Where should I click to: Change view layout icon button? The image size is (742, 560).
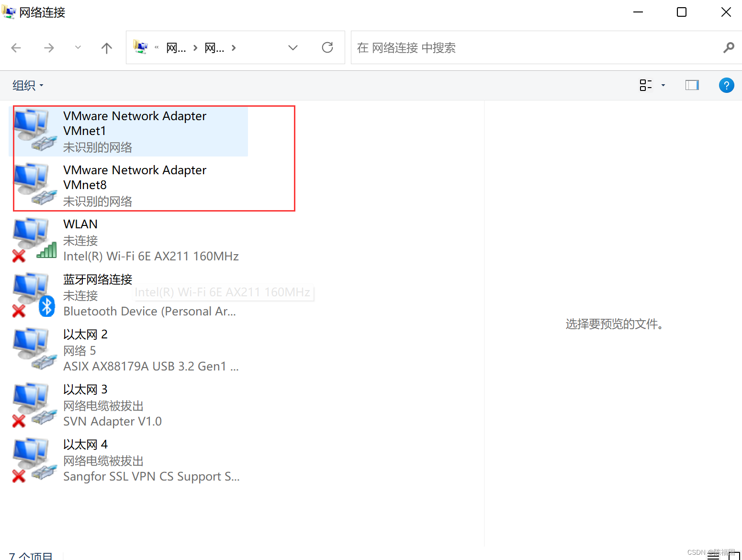coord(646,85)
